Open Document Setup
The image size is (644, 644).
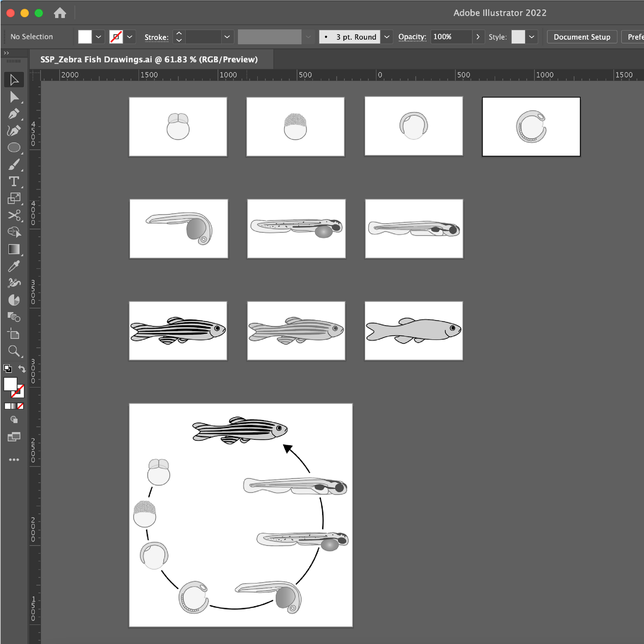pyautogui.click(x=582, y=37)
